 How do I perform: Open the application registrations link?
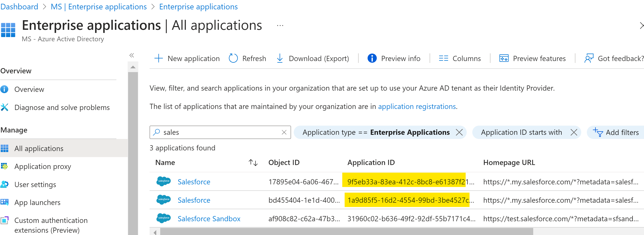pyautogui.click(x=417, y=106)
